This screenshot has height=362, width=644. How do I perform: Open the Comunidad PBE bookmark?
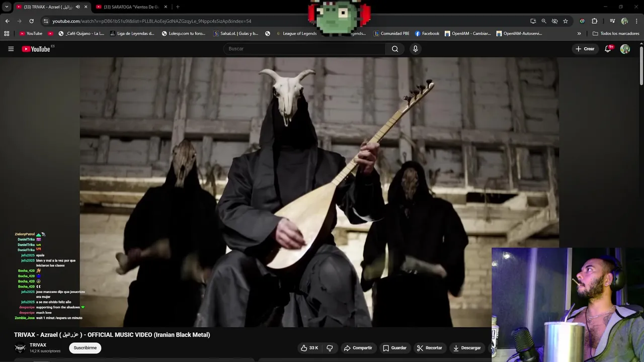point(391,34)
